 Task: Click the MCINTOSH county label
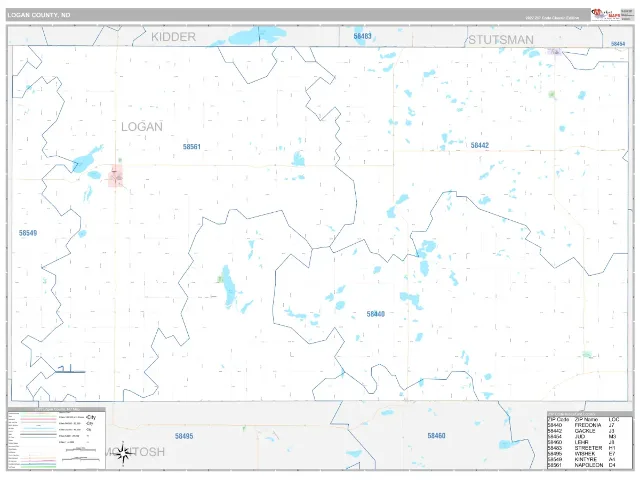click(x=136, y=452)
